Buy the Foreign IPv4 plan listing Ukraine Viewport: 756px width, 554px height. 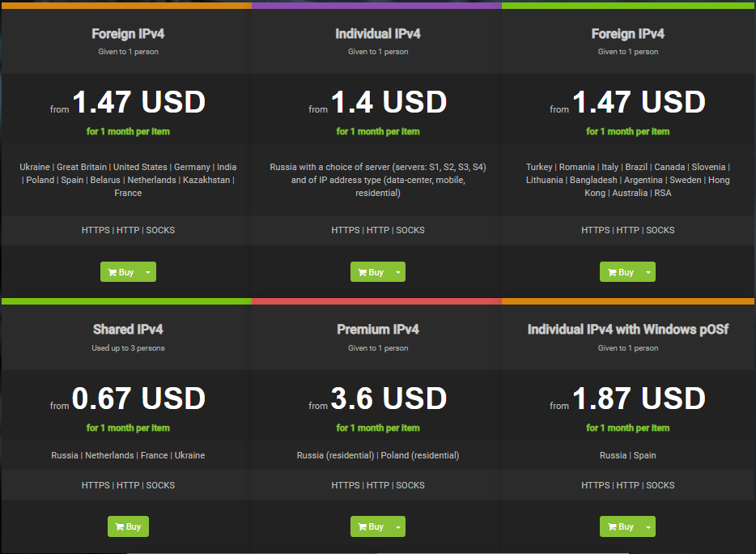[x=121, y=272]
